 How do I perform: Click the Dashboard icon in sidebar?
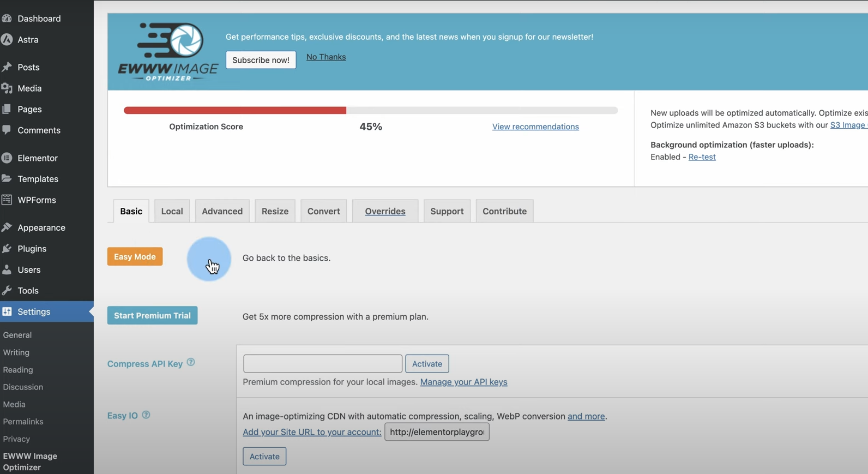pos(7,19)
